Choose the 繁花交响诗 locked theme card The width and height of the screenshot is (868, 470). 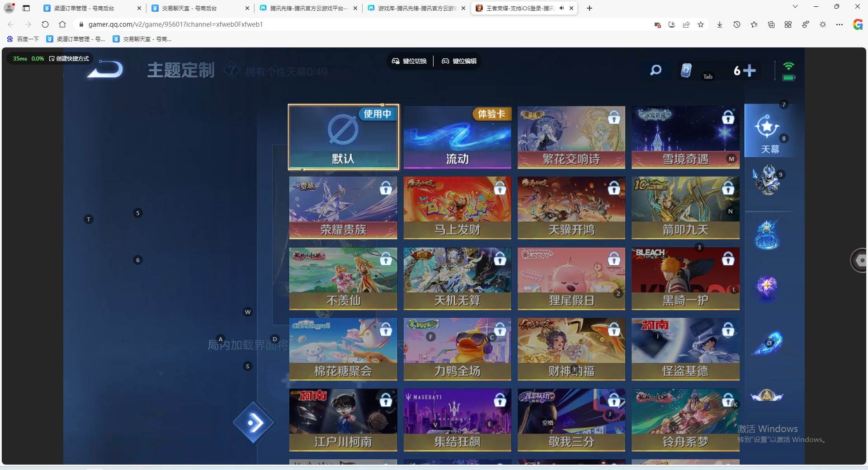571,137
